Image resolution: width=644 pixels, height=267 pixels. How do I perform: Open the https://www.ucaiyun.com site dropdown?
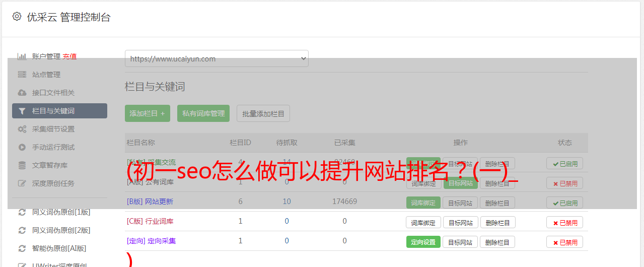tap(217, 58)
